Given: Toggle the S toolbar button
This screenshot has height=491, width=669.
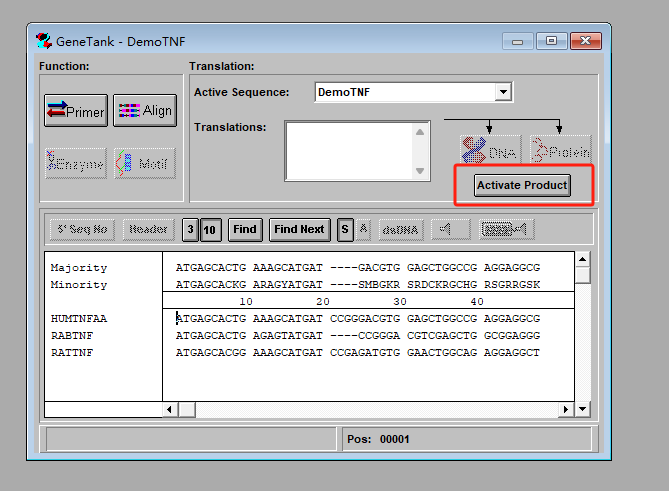Looking at the screenshot, I should (x=345, y=230).
